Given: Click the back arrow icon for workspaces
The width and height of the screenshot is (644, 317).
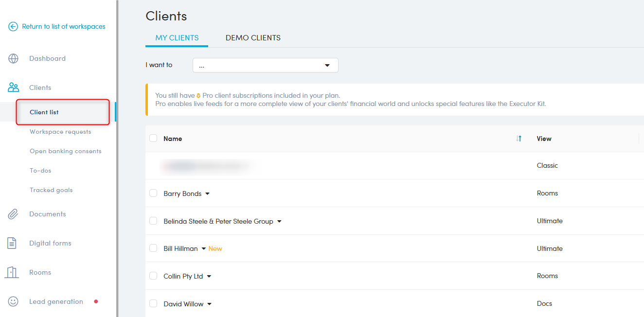Looking at the screenshot, I should (13, 27).
